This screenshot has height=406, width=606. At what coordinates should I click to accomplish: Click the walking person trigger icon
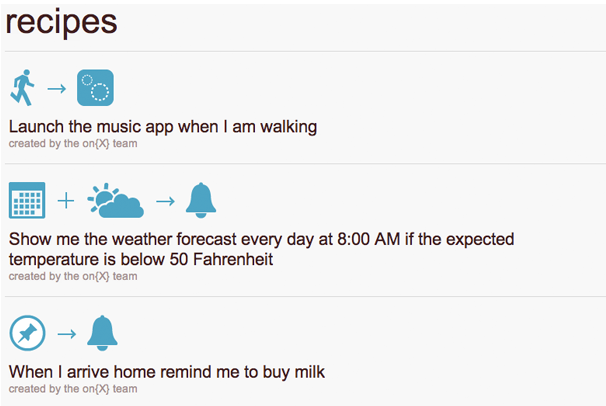click(22, 88)
